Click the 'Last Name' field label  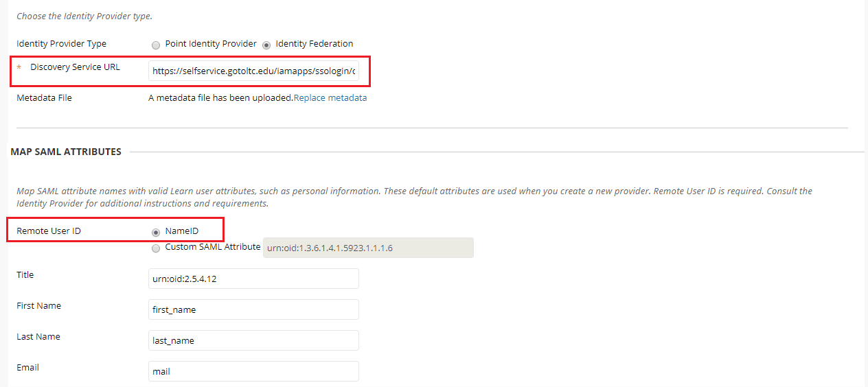point(38,337)
